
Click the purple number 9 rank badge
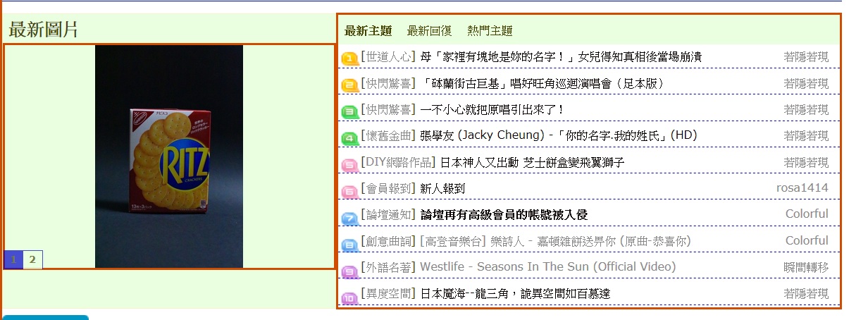pyautogui.click(x=349, y=271)
